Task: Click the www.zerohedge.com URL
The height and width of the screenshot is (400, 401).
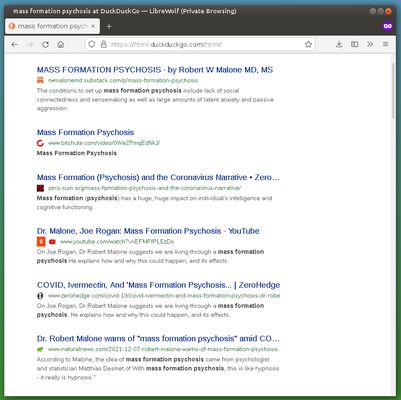Action: pyautogui.click(x=164, y=296)
